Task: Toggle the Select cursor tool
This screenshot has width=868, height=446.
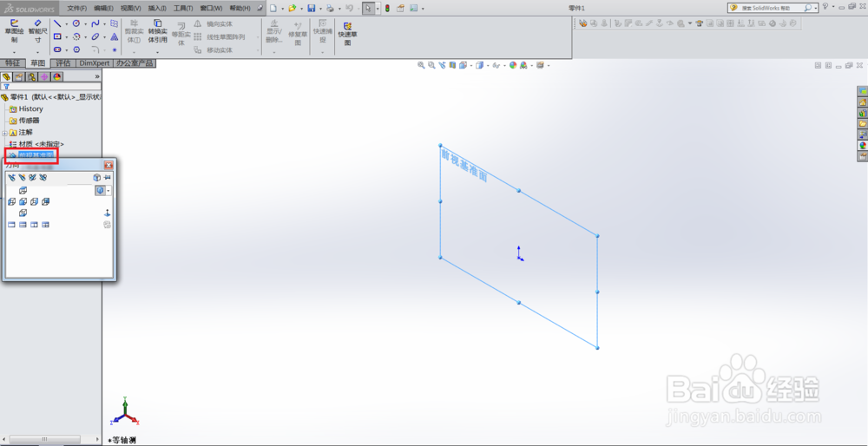Action: pos(368,9)
